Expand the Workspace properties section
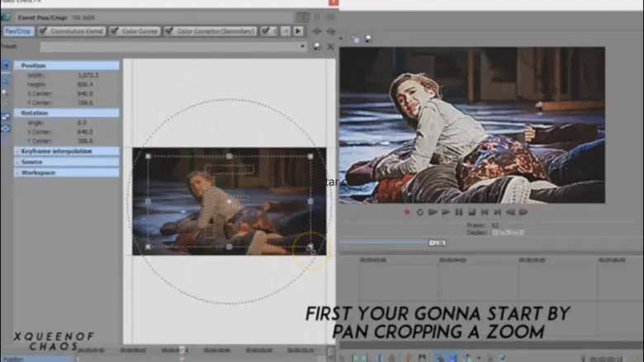644x362 pixels. [x=38, y=173]
